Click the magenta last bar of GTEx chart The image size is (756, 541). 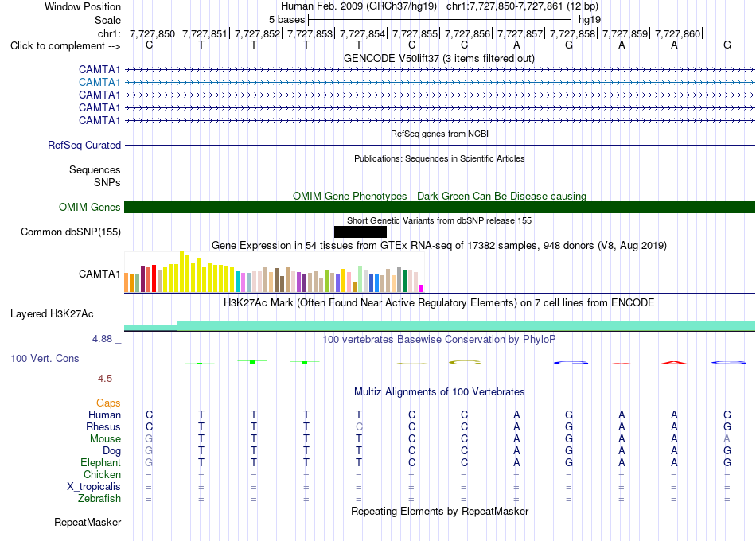point(422,288)
